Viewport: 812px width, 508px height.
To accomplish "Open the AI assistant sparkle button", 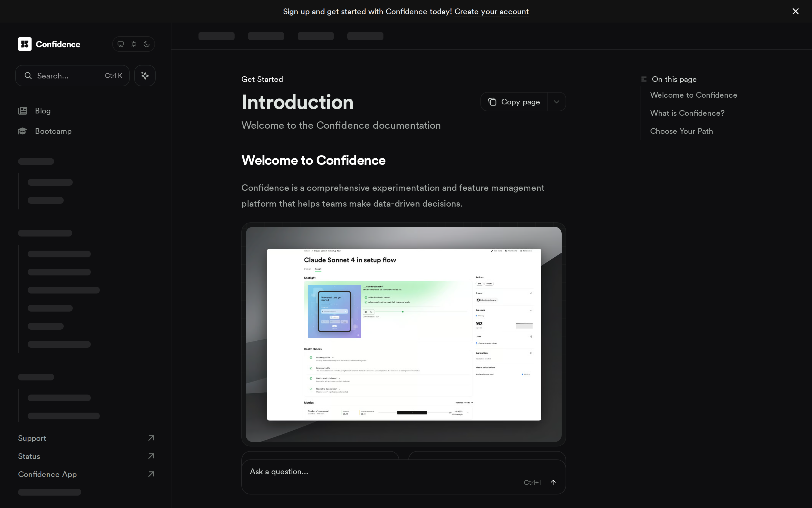I will pos(145,76).
